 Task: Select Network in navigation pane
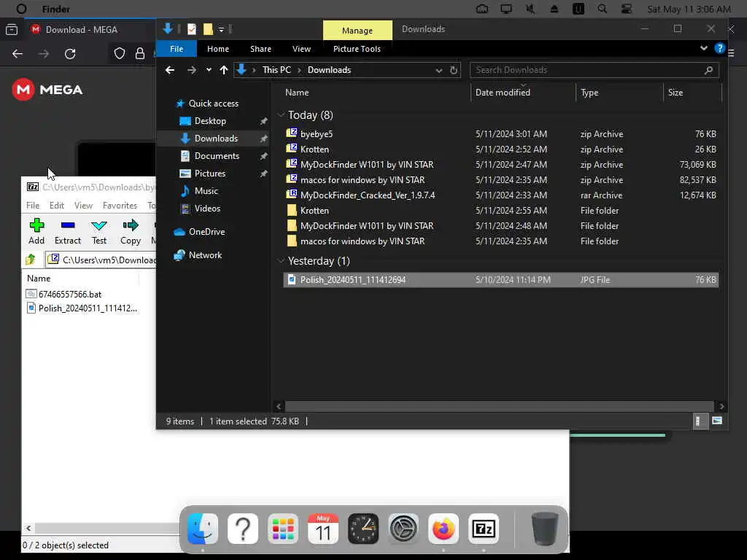[x=205, y=254]
